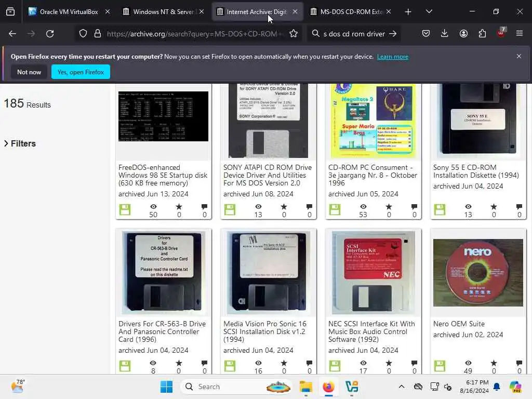Open the list all tabs dropdown

tap(429, 11)
